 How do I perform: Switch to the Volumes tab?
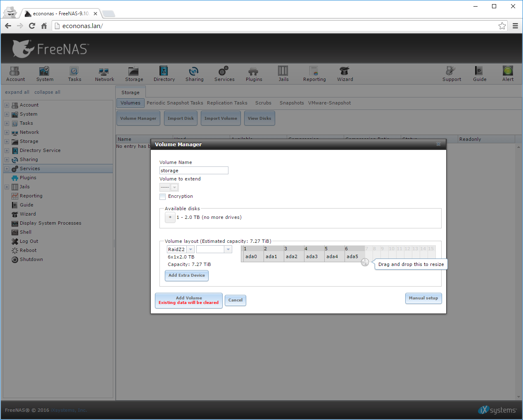pos(130,103)
